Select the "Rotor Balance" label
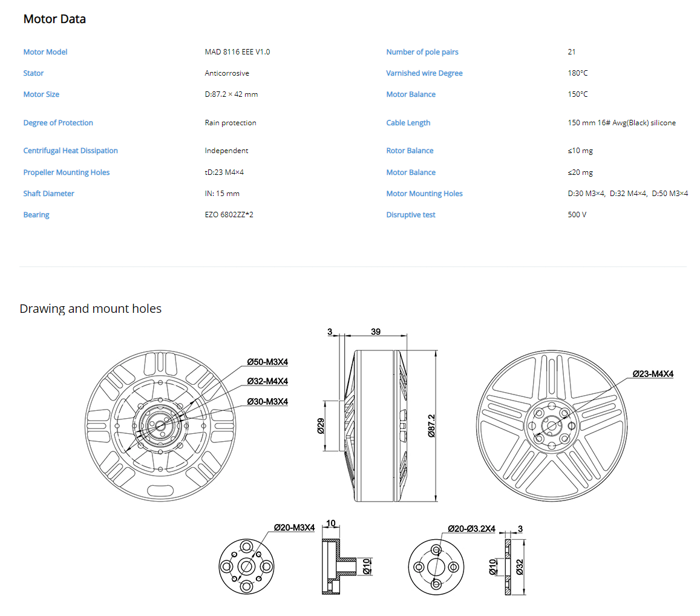Viewport: 700px width, 616px height. [x=410, y=151]
